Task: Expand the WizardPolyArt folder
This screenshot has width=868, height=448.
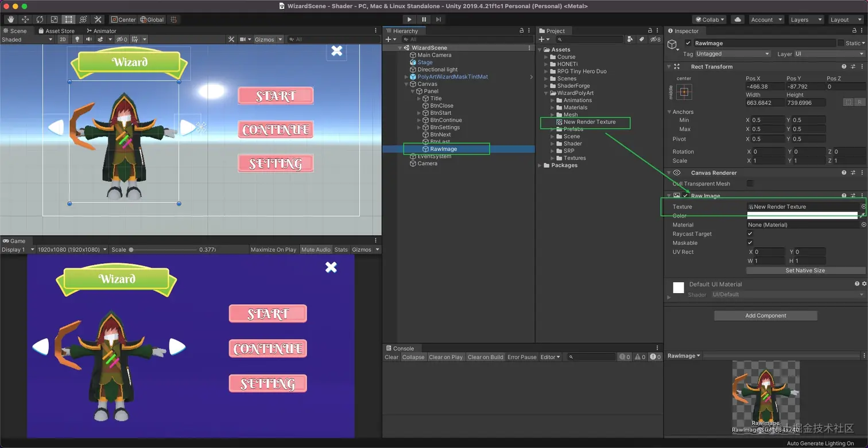Action: point(547,93)
